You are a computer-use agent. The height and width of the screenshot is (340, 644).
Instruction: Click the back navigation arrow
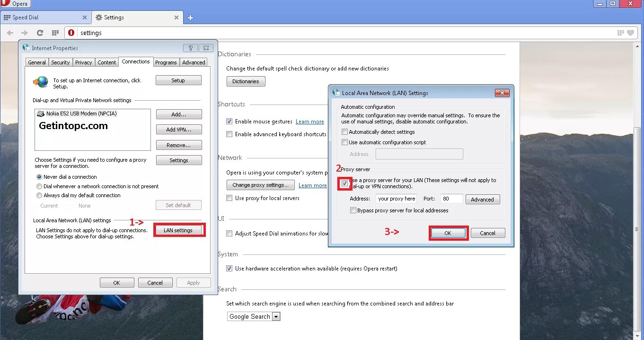[10, 33]
